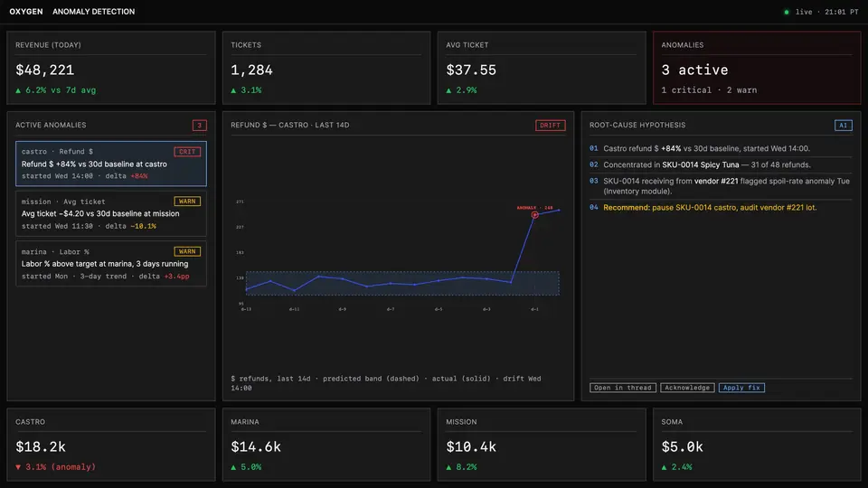The height and width of the screenshot is (488, 868).
Task: Select the mission Avg ticket anomaly
Action: pyautogui.click(x=110, y=213)
